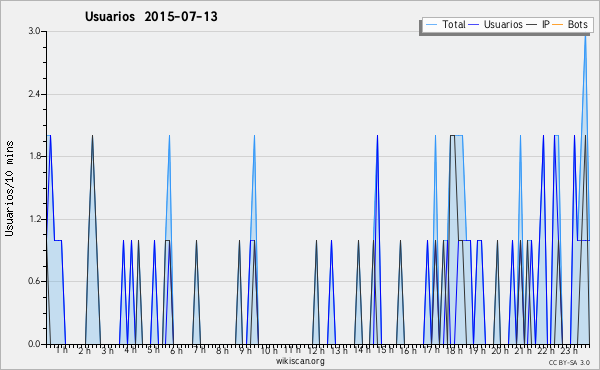The height and width of the screenshot is (370, 600).
Task: Click the Total legend entry
Action: coord(445,24)
